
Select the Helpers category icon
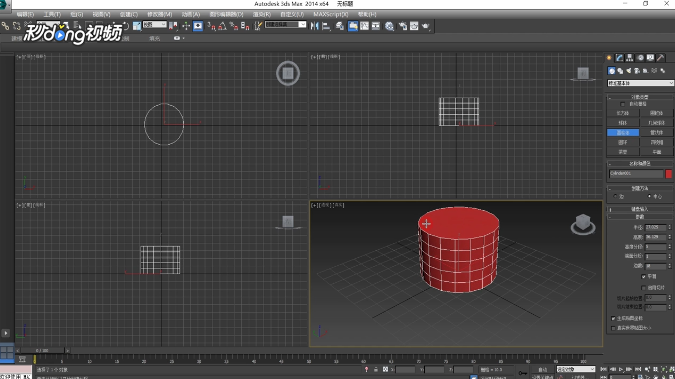coord(645,71)
